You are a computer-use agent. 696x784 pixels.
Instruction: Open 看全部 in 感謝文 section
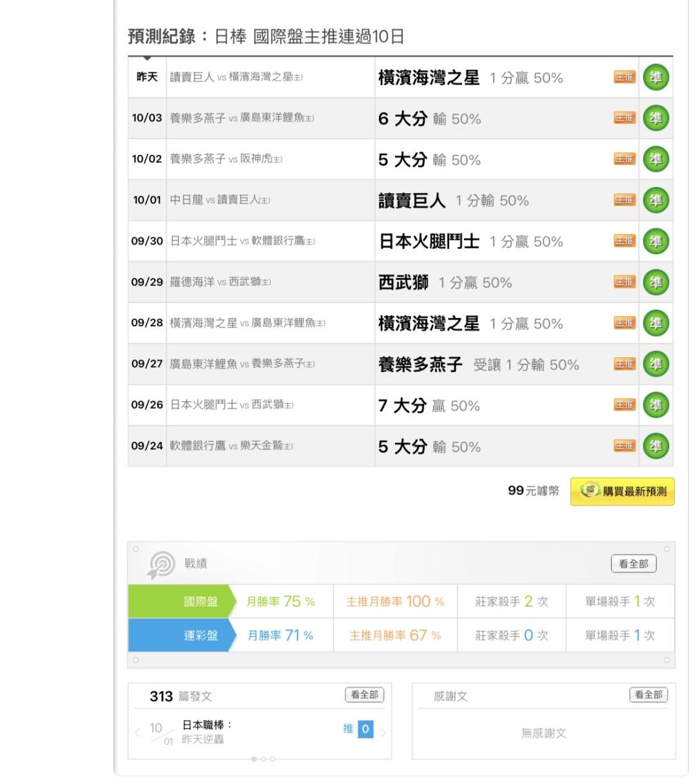(648, 695)
